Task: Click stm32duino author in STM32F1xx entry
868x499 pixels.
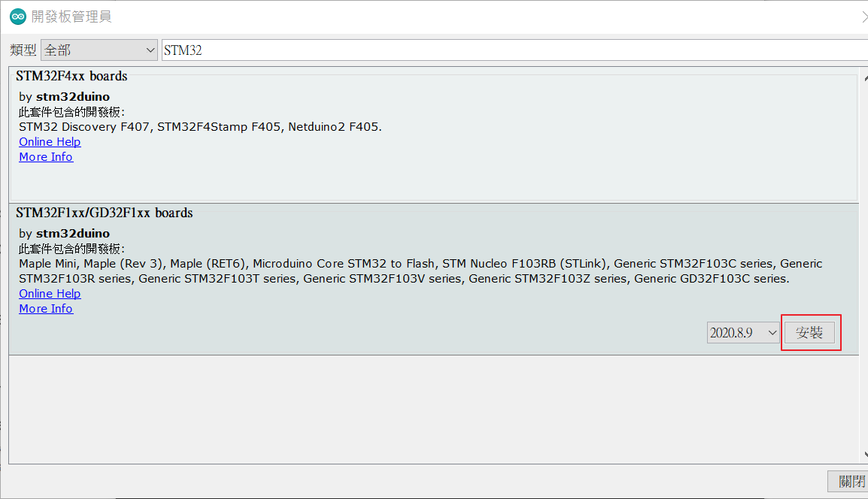Action: pos(73,233)
